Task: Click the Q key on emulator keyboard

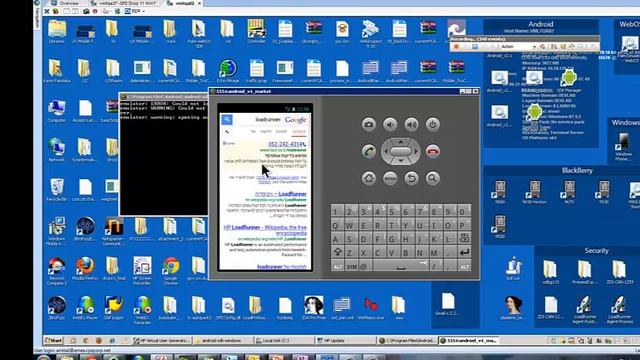Action: [336, 226]
